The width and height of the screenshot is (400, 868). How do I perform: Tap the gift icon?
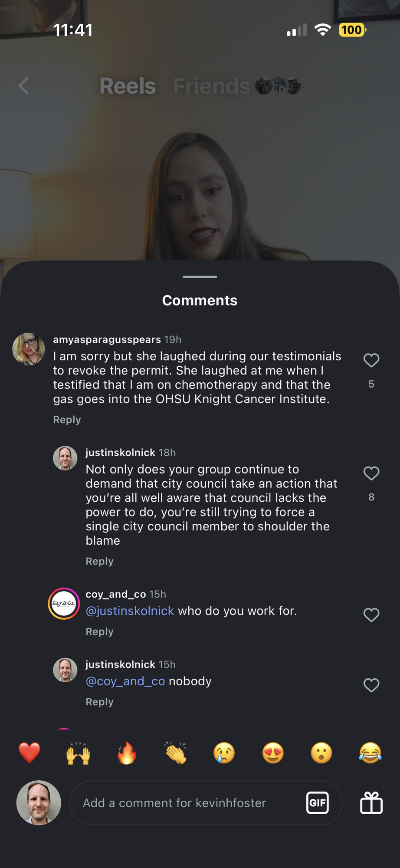(371, 802)
